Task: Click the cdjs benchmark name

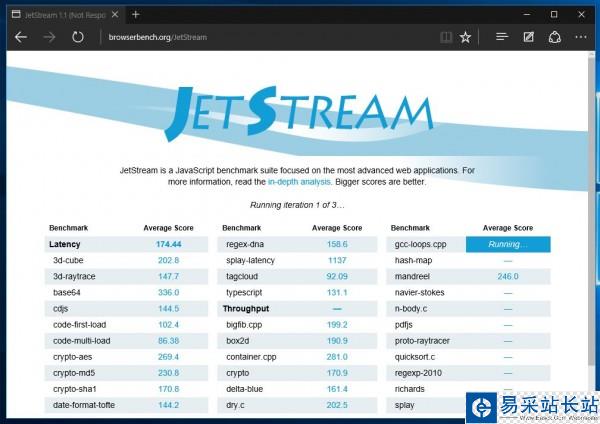Action: click(60, 309)
